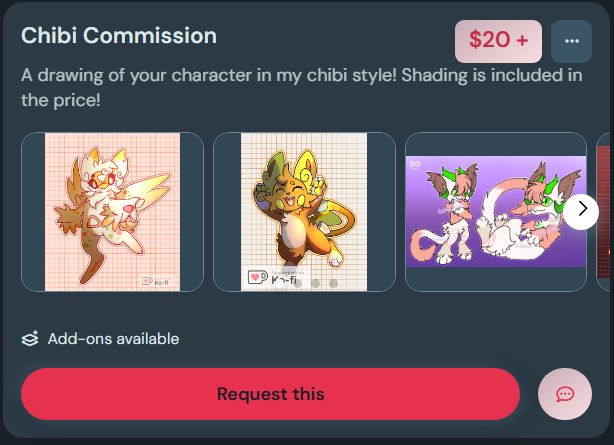Image resolution: width=614 pixels, height=445 pixels.
Task: Select the fourth carousel pagination dot
Action: pyautogui.click(x=333, y=283)
